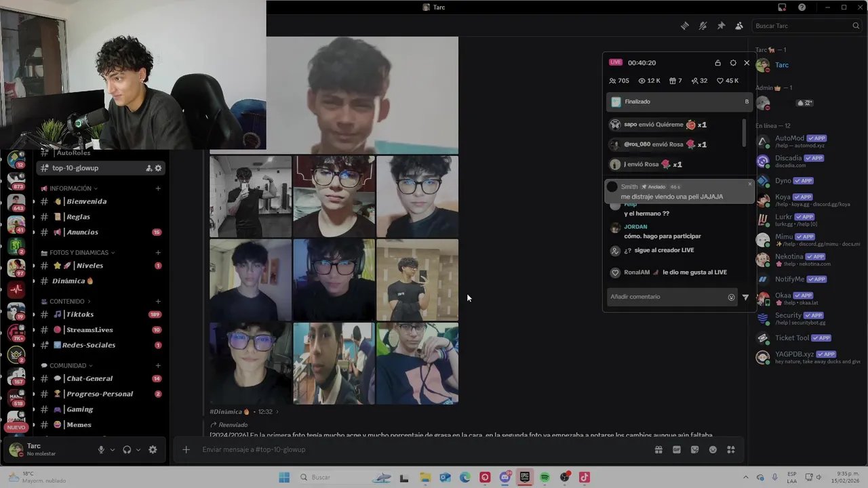The height and width of the screenshot is (488, 868).
Task: Toggle channel notification settings bell icon
Action: coord(703,26)
